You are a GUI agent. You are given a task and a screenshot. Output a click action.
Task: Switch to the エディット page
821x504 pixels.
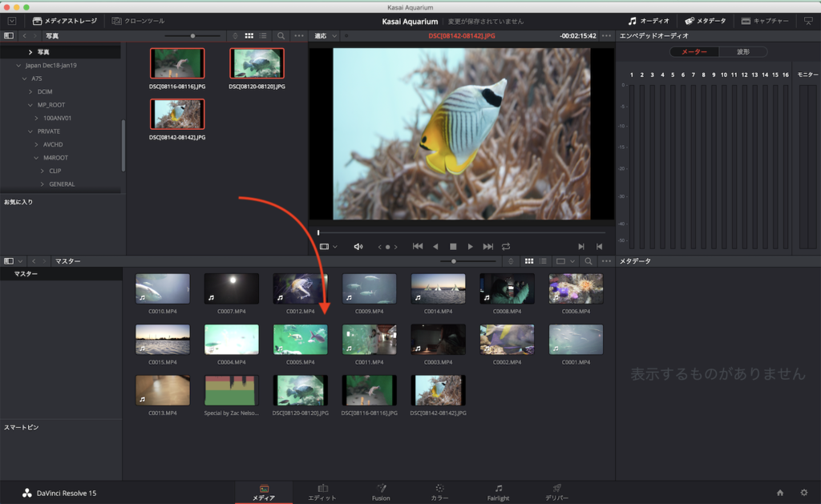coord(322,492)
